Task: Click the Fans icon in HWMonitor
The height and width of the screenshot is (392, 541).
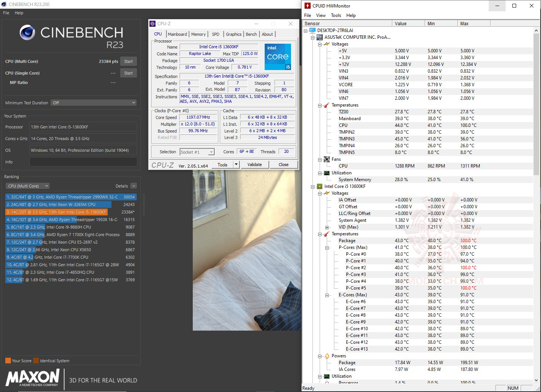Action: [327, 159]
